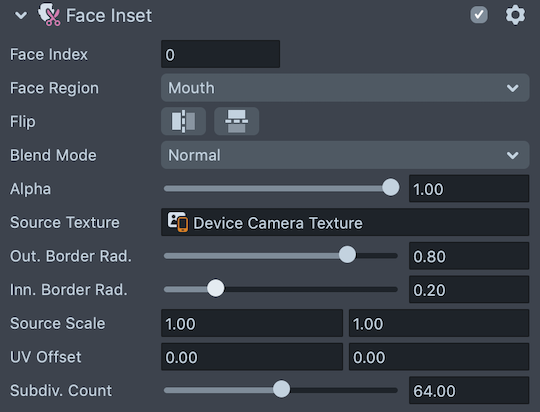Click the Face Index input field
This screenshot has height=412, width=540.
220,54
